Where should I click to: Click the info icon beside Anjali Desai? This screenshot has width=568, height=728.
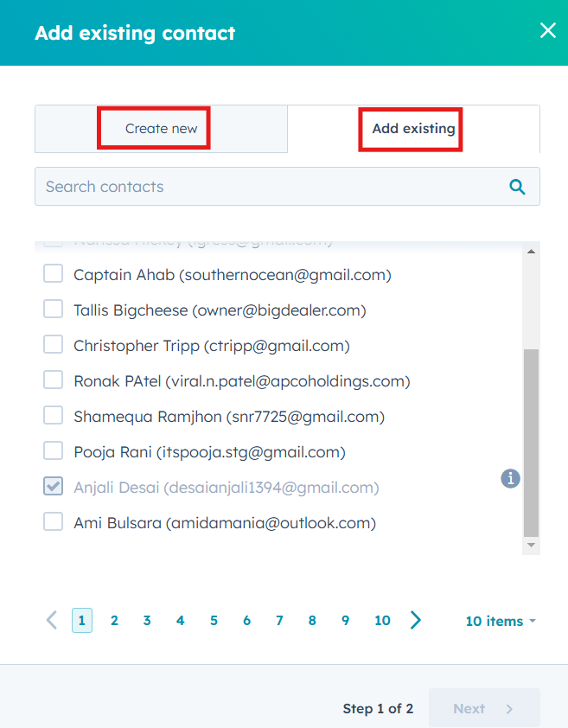click(511, 478)
